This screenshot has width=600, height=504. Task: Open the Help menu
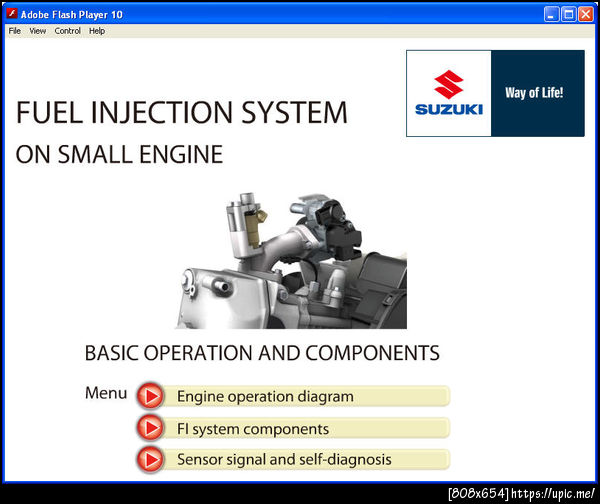(97, 31)
